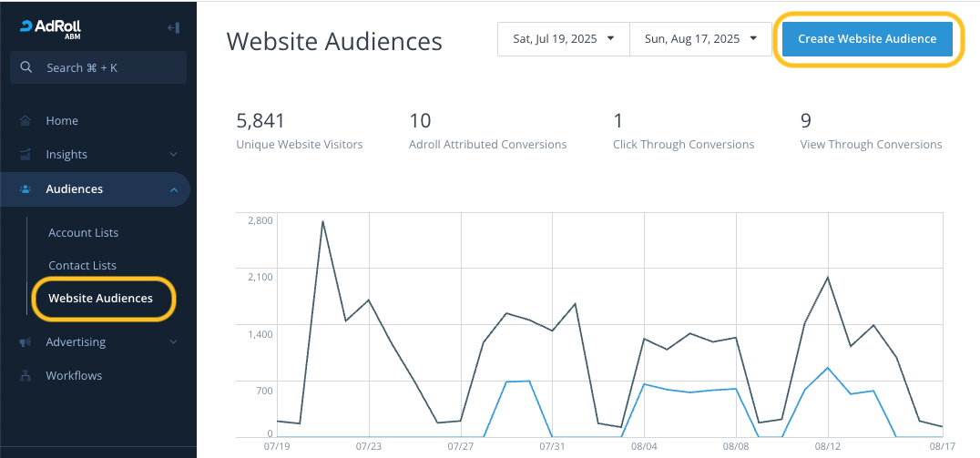Click in the Search input field
This screenshot has height=458, width=980.
109,67
